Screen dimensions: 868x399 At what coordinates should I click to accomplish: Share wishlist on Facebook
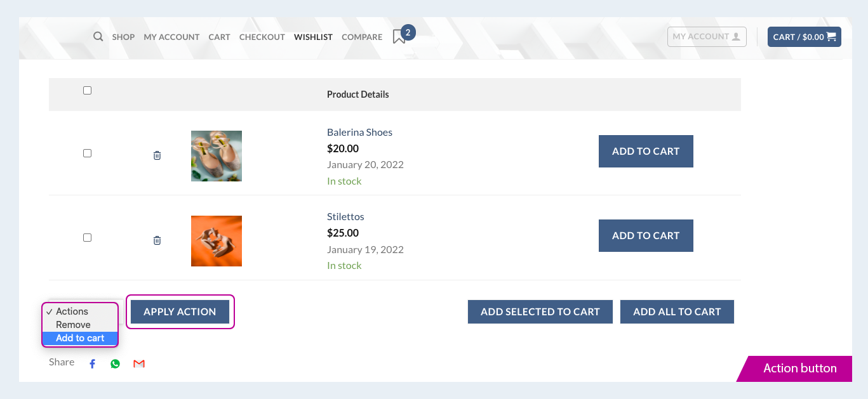(92, 363)
